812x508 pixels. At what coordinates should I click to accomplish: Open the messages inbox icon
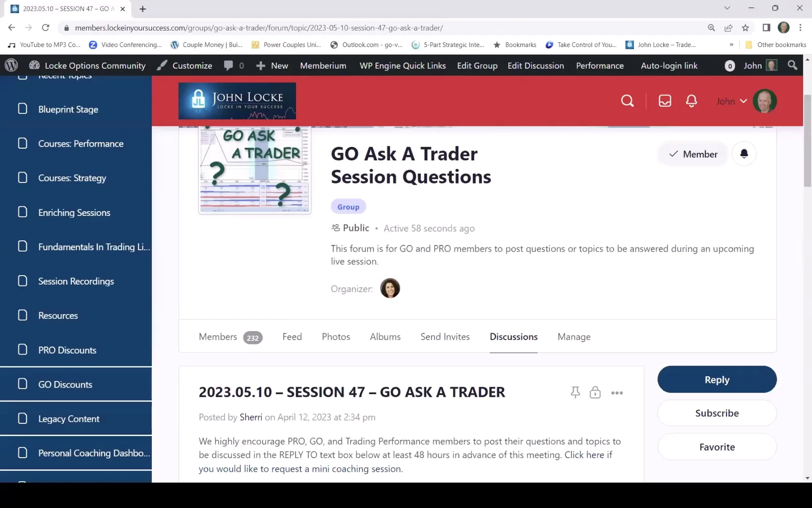[665, 101]
